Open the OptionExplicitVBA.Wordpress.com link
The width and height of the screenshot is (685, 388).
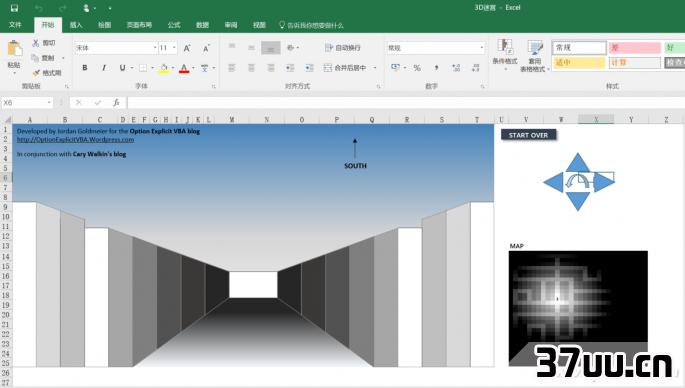tap(75, 139)
